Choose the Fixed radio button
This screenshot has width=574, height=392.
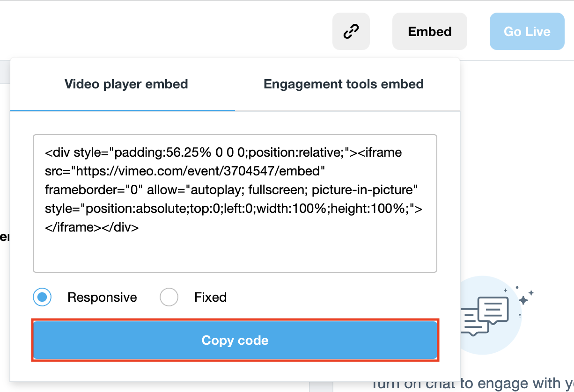pos(169,297)
